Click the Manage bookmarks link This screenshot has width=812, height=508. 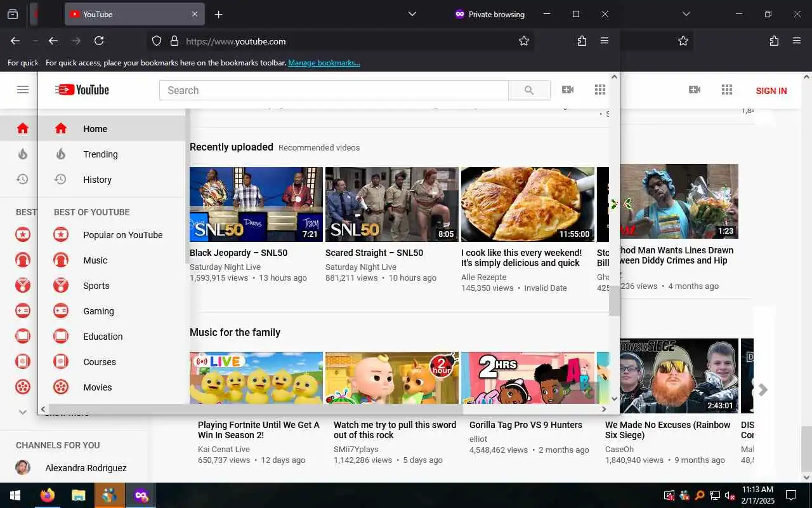[x=324, y=63]
